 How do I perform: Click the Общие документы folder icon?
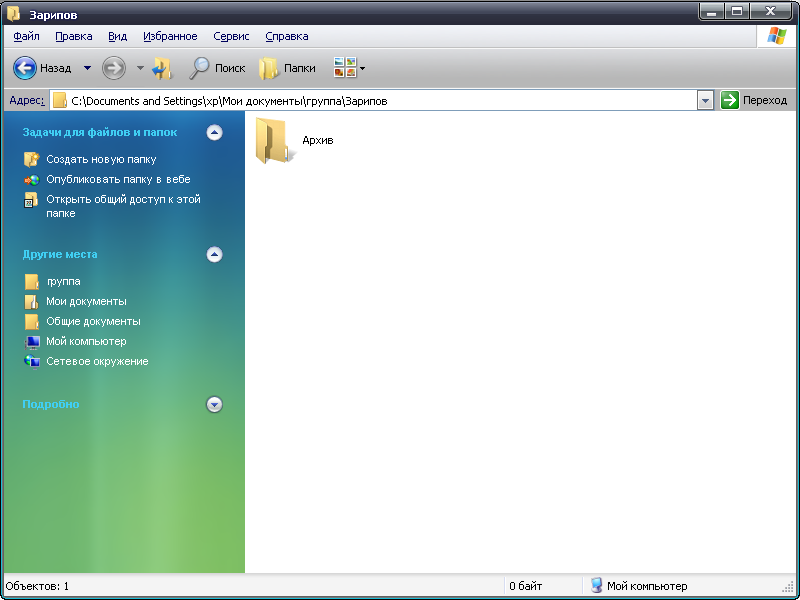32,321
